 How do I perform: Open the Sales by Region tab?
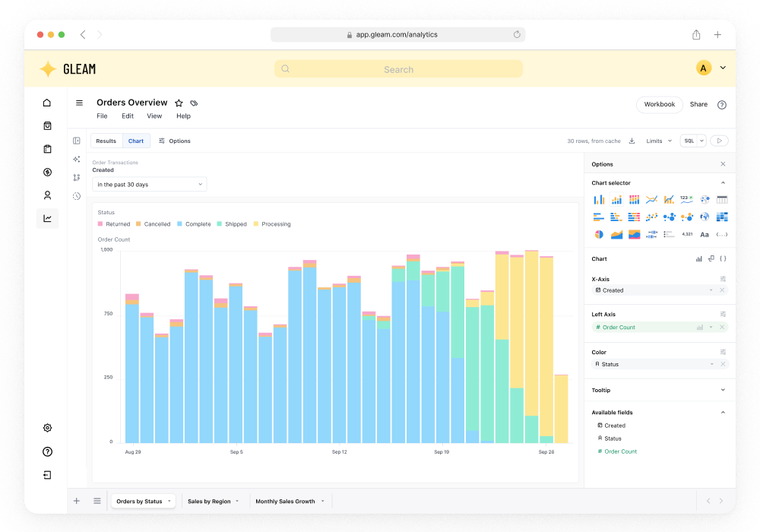pos(214,501)
